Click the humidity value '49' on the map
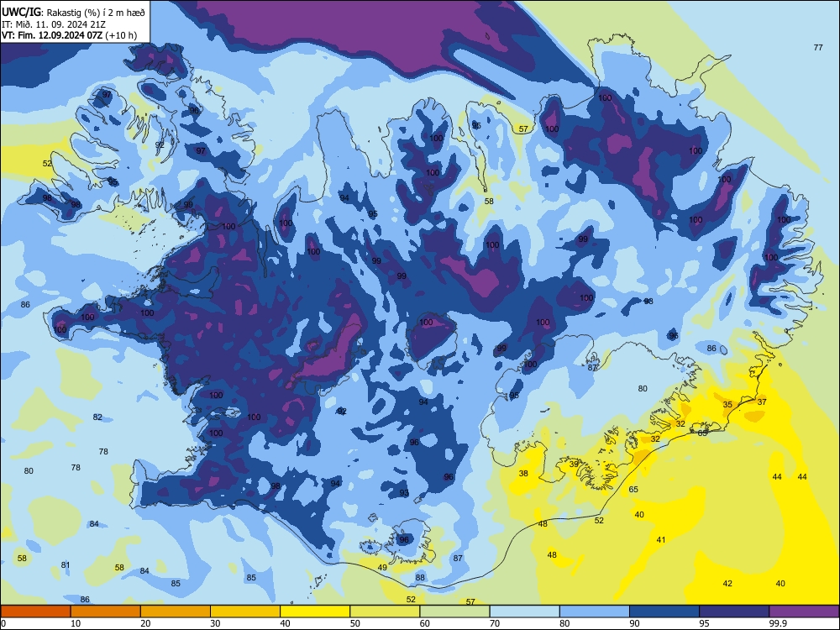 coord(382,567)
